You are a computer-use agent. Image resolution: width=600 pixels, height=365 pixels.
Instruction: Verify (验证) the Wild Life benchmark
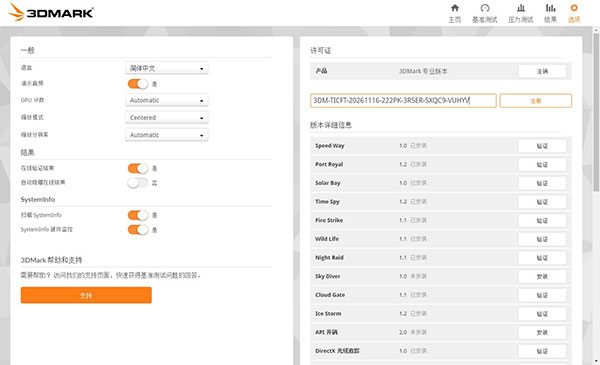[x=542, y=239]
